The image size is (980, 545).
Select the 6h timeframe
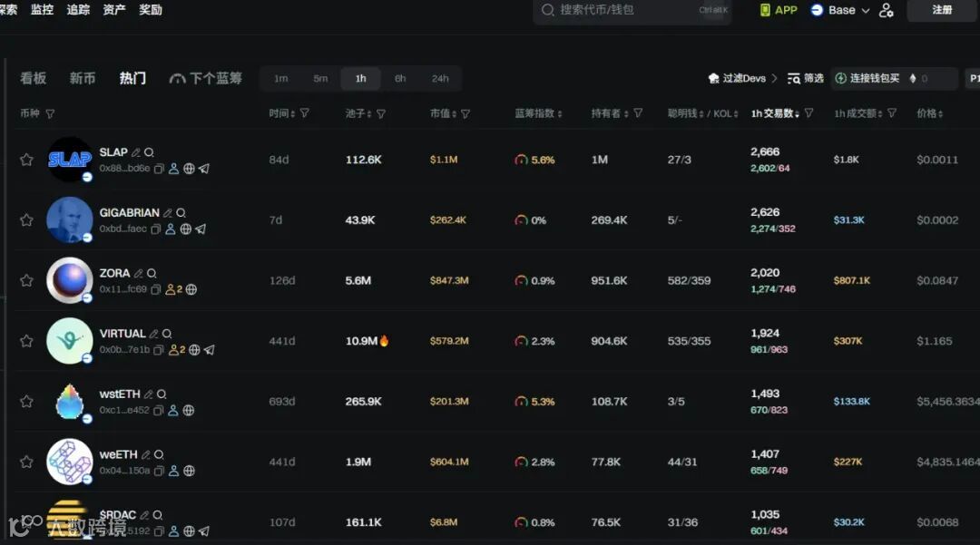coord(400,79)
